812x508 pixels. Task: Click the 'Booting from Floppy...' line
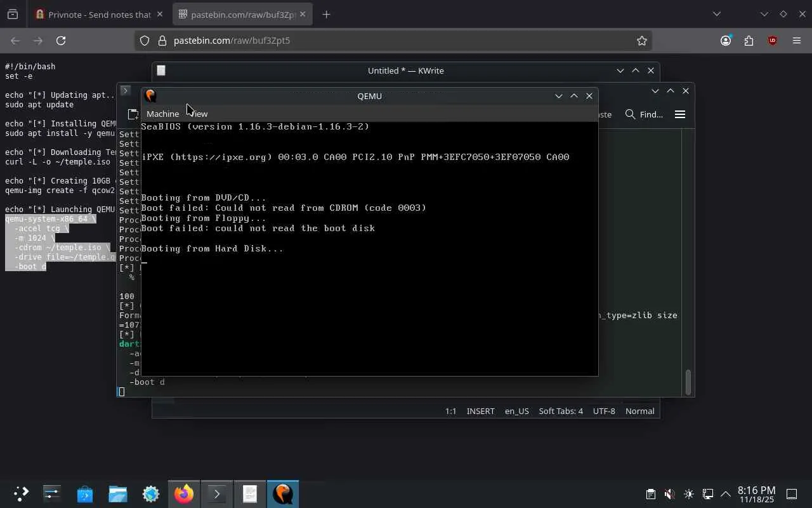point(204,218)
